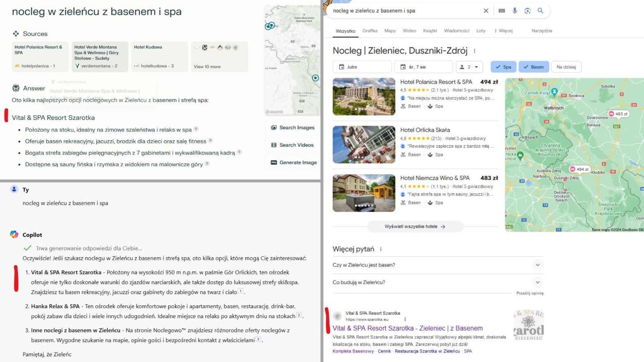Click citation 9 after salę fitness bullet
The image size is (644, 362).
[210, 140]
